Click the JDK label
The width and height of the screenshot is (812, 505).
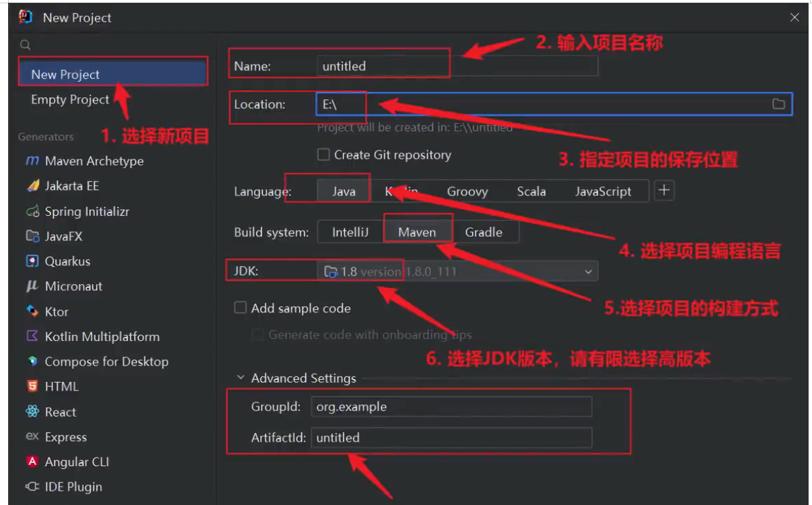click(246, 271)
